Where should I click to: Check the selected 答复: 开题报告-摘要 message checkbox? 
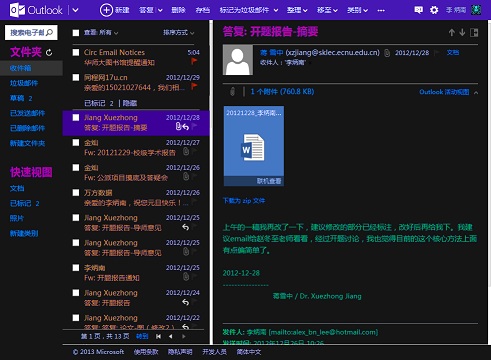[76, 117]
